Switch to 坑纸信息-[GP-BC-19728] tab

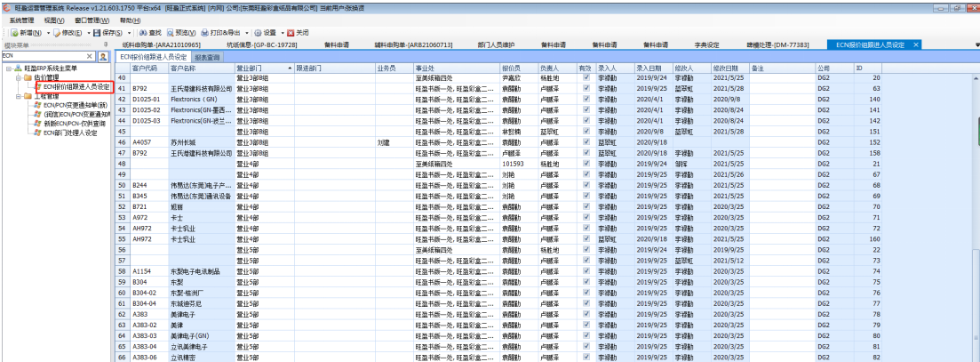(x=261, y=45)
